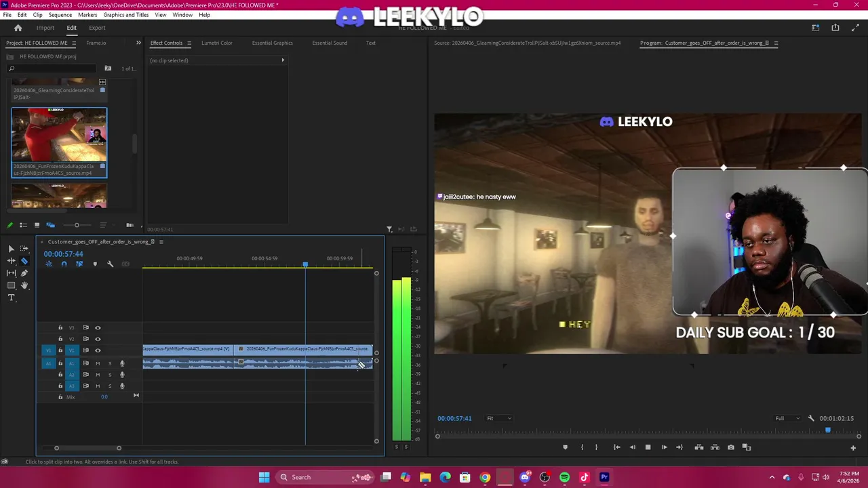Go to In point

pos(616,447)
